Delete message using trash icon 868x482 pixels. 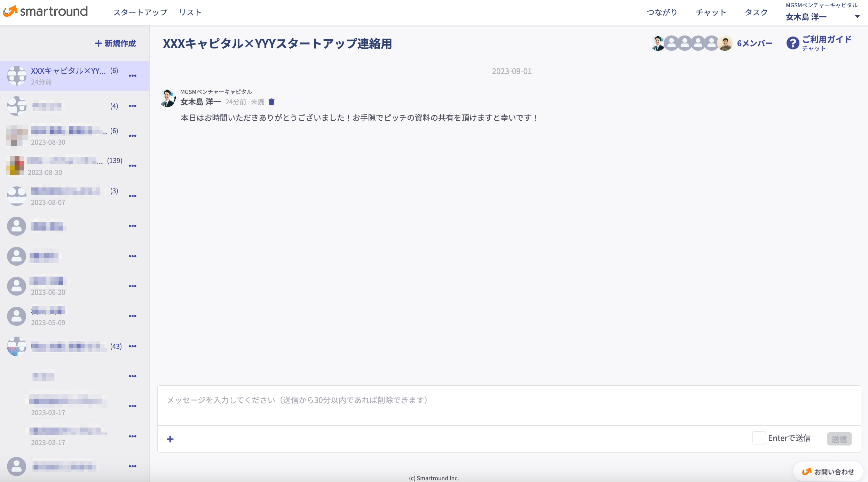point(271,102)
